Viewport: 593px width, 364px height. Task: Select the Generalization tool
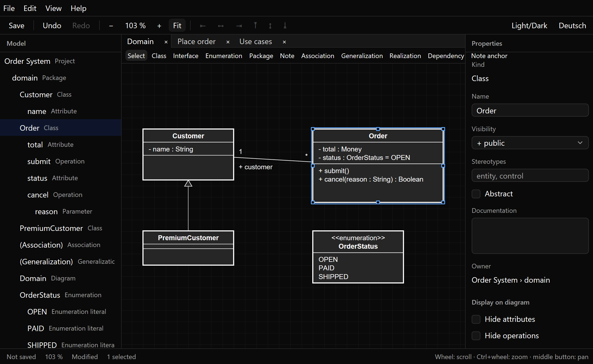[x=362, y=56]
